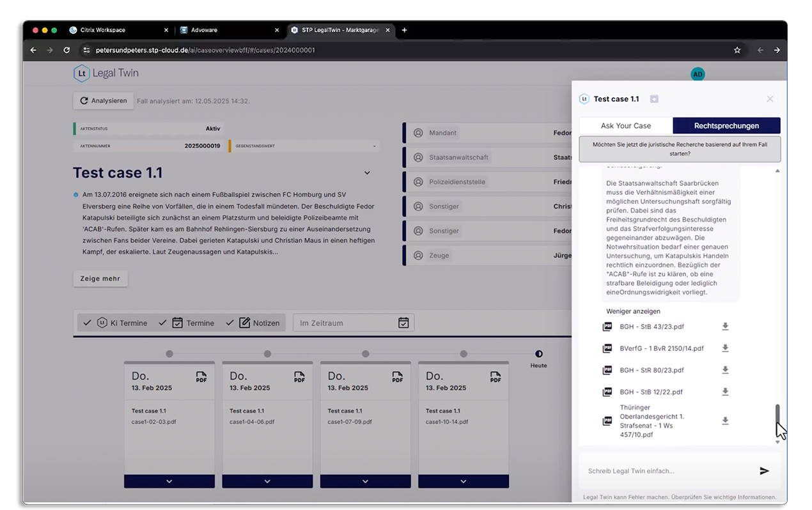Screen dimensions: 812x510
Task: Download BGH - StB 12/22.pdf
Action: point(725,392)
